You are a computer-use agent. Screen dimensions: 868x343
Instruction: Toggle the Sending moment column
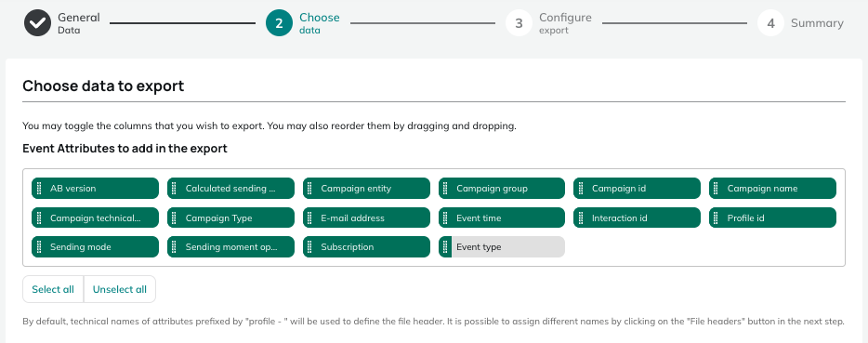[x=230, y=247]
